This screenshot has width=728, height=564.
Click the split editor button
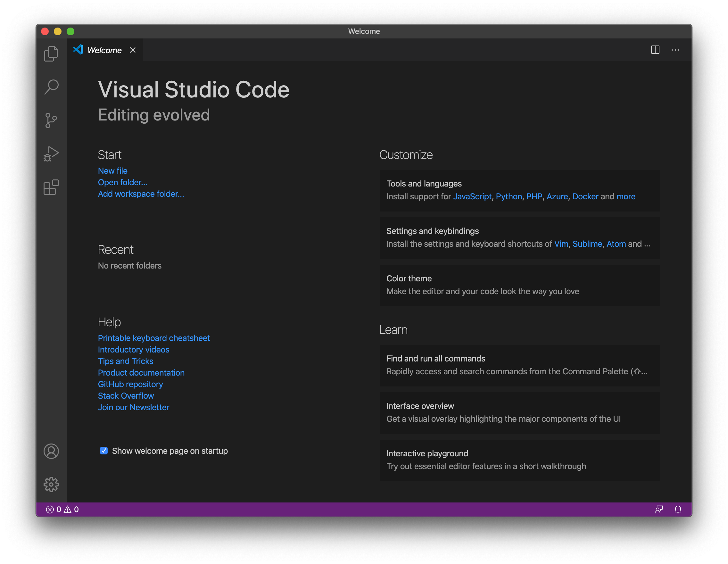tap(655, 50)
